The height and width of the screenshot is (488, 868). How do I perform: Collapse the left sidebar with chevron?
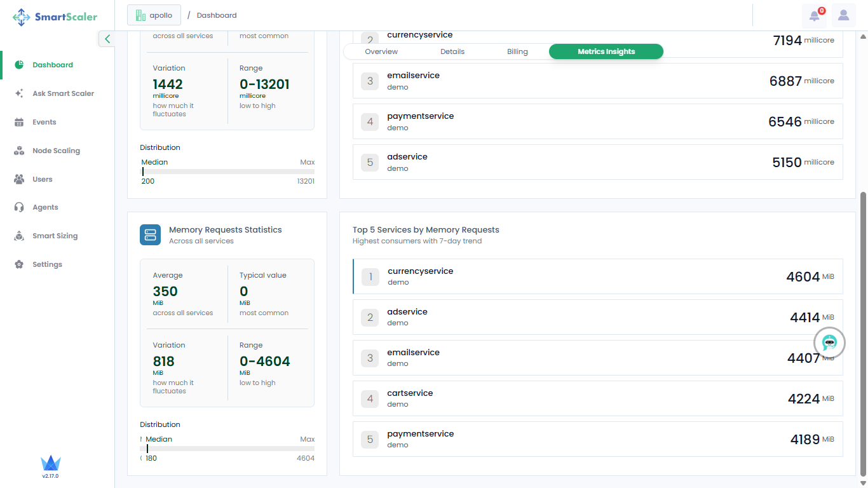(x=107, y=39)
